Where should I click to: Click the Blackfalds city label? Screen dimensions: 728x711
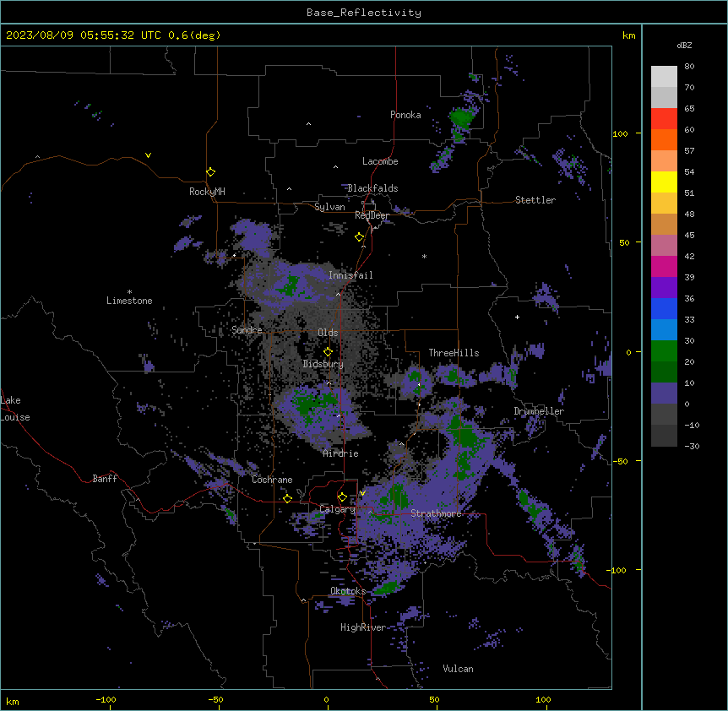pos(372,188)
